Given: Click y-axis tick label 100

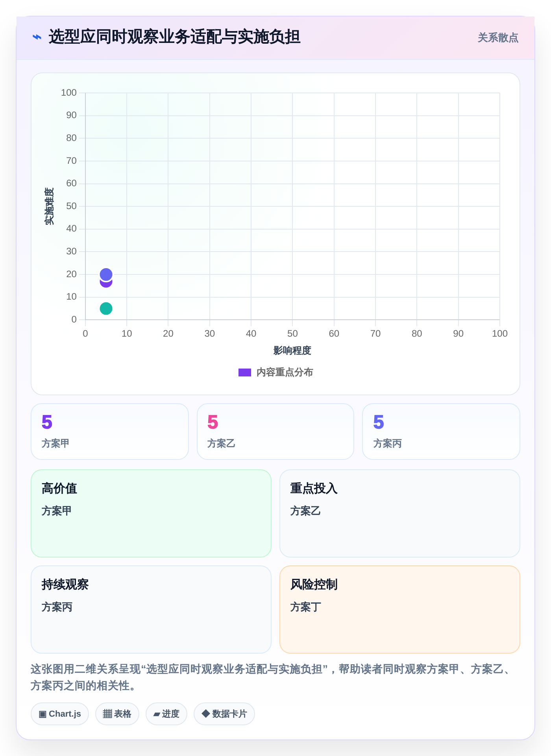Looking at the screenshot, I should pos(69,93).
